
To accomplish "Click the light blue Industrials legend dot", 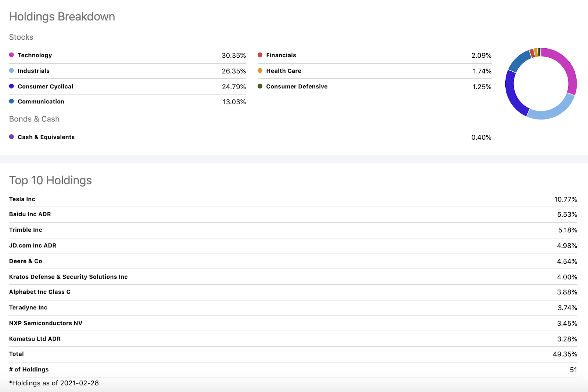I will [x=12, y=71].
